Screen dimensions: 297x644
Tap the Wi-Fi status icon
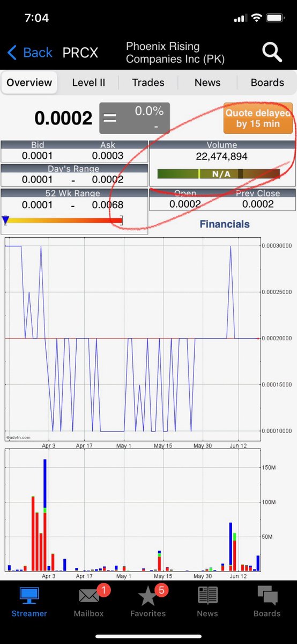256,18
